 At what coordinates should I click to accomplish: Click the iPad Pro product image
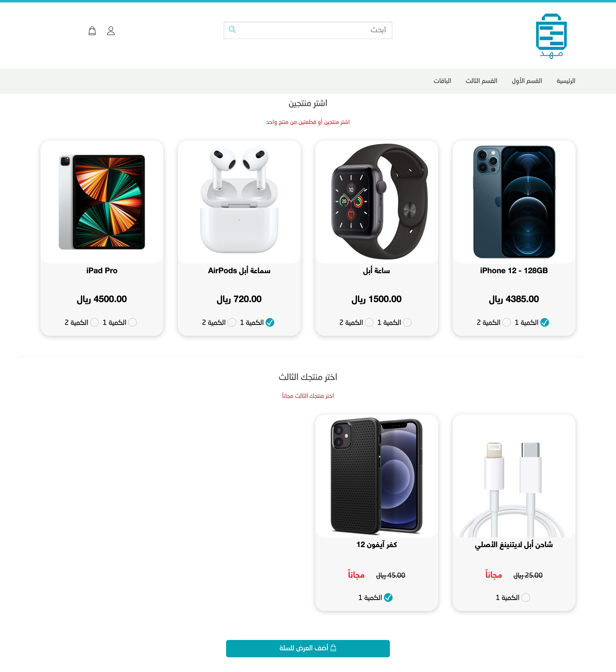(102, 202)
